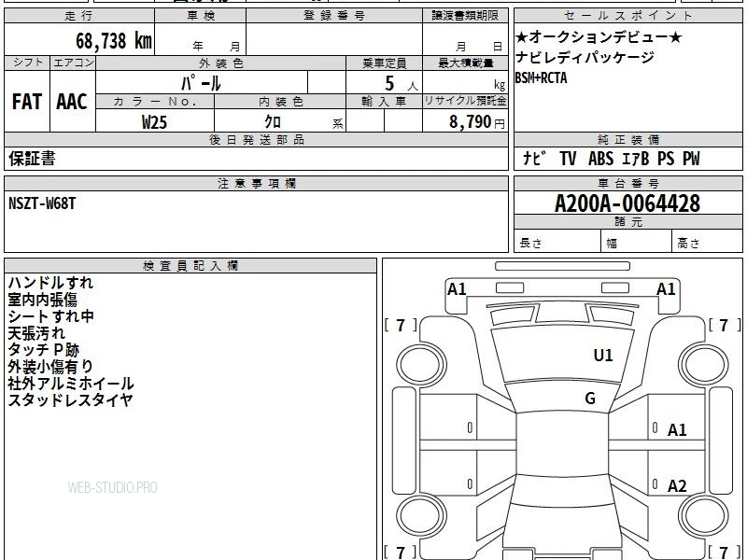Click the seating capacity 5 人

tap(401, 84)
